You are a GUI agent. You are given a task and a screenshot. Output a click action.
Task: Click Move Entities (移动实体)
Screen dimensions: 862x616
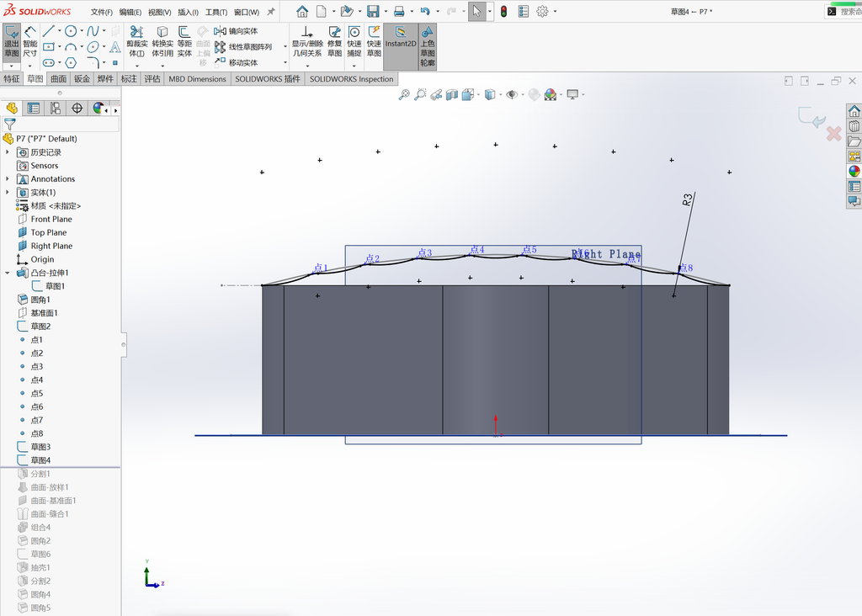pos(237,62)
